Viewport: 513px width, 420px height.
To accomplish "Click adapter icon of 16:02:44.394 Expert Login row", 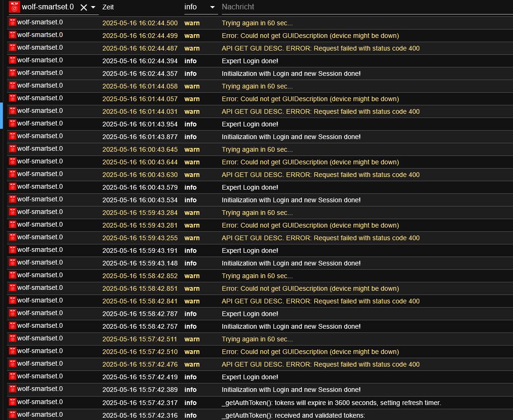I will [13, 60].
